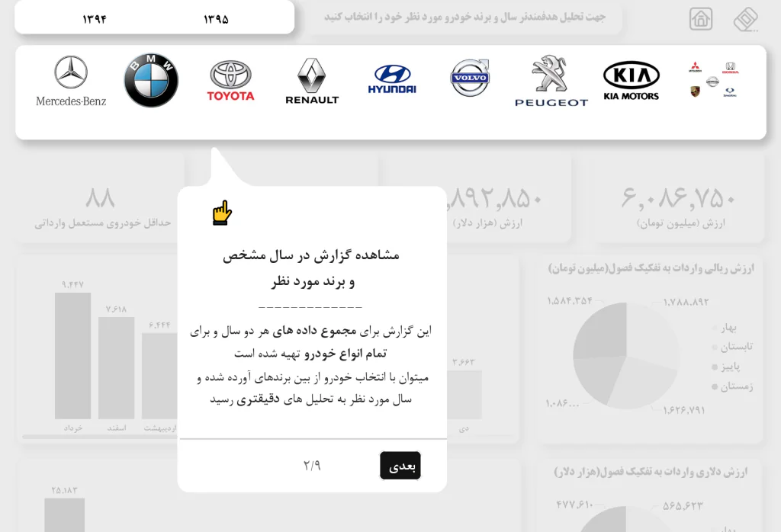Toggle the SsangYong brand filter
The image size is (781, 532).
[728, 91]
